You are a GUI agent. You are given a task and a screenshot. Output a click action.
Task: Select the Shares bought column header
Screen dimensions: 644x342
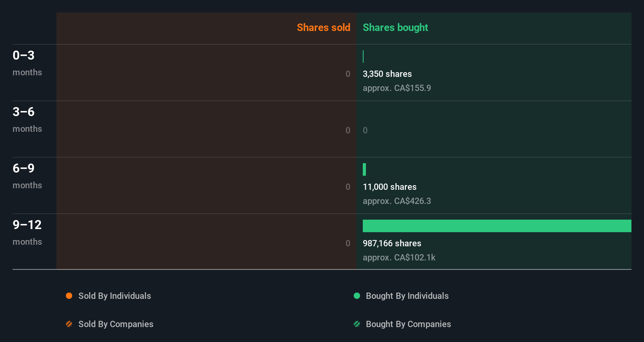[395, 27]
